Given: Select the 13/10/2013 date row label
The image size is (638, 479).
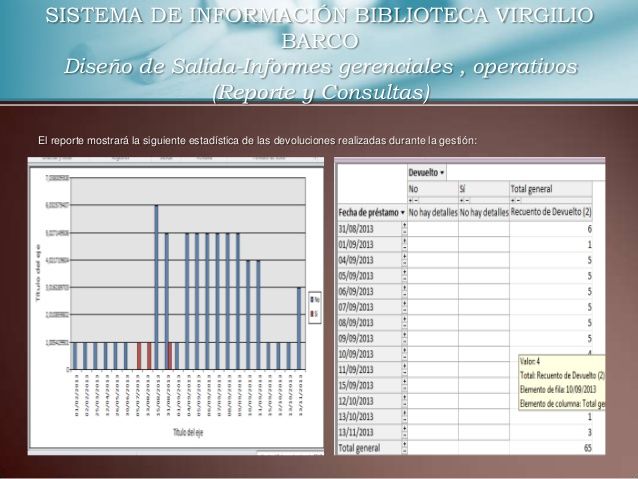Looking at the screenshot, I should coord(356,417).
